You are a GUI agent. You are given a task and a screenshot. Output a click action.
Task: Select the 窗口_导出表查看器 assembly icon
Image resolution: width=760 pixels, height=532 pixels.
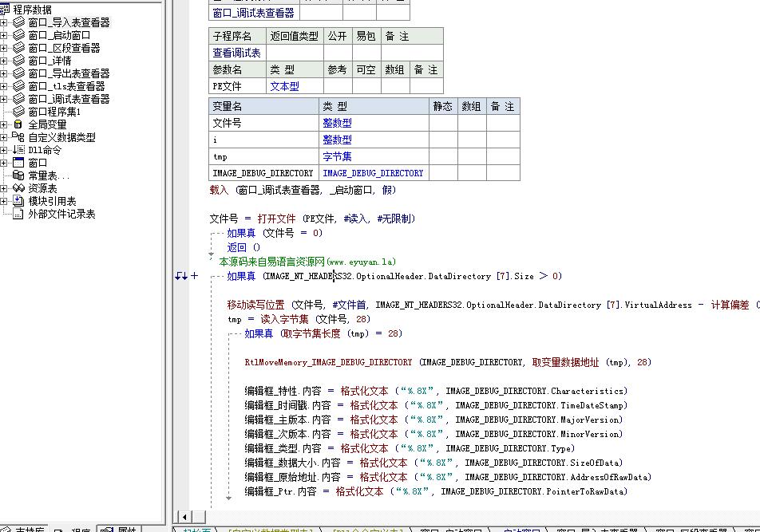pos(18,73)
